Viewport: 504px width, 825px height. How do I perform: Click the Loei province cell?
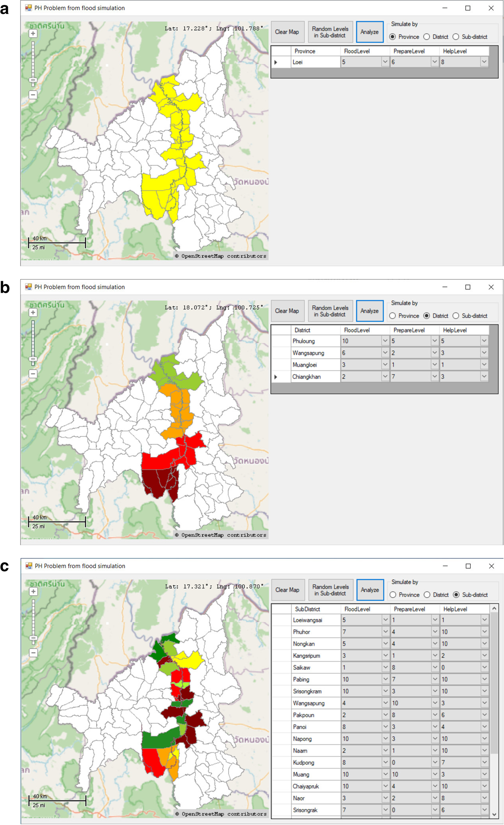click(315, 62)
